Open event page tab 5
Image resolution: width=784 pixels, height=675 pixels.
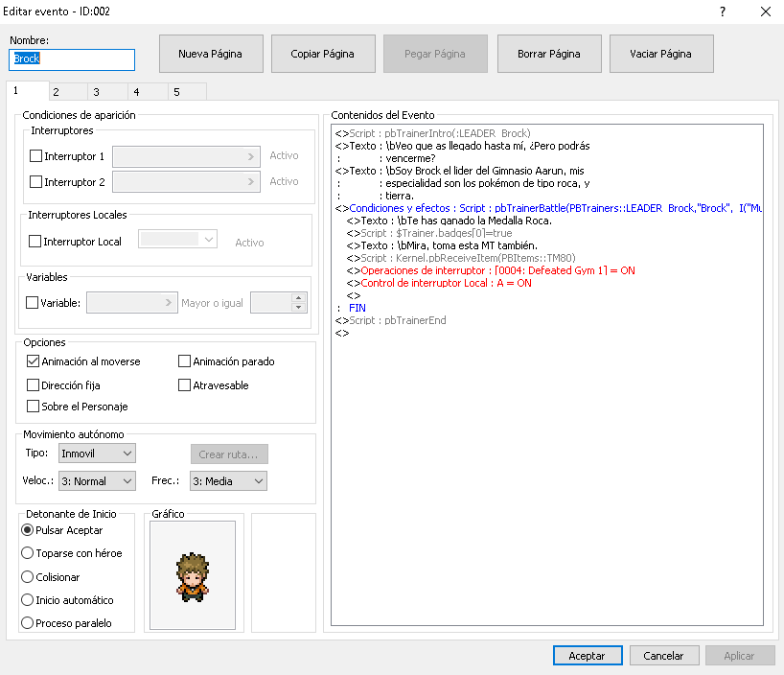pyautogui.click(x=176, y=92)
